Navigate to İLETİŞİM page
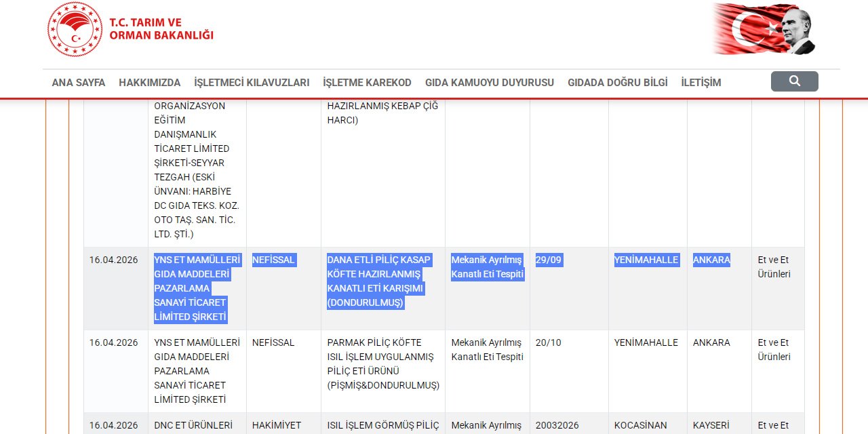Viewport: 868px width, 434px height. (x=701, y=83)
